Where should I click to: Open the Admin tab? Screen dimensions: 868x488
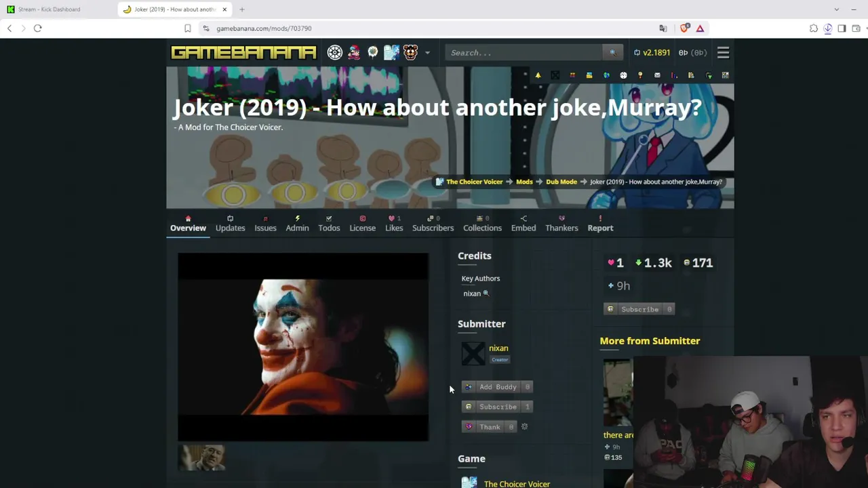pyautogui.click(x=297, y=224)
